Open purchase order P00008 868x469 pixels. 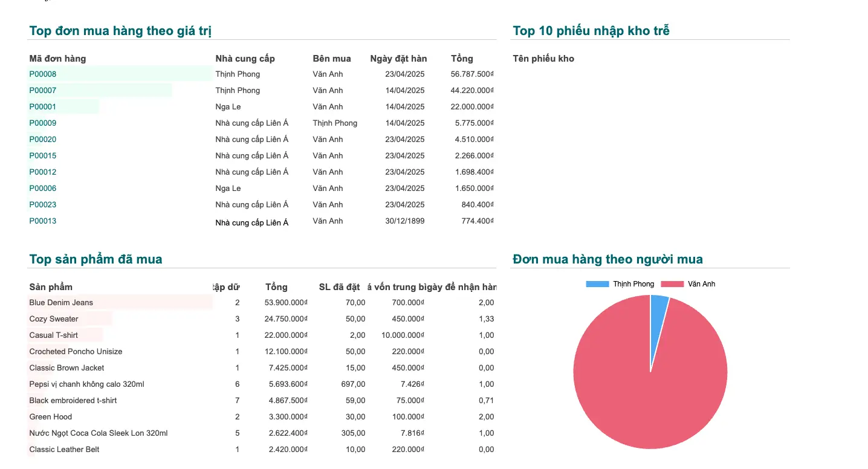pos(43,74)
